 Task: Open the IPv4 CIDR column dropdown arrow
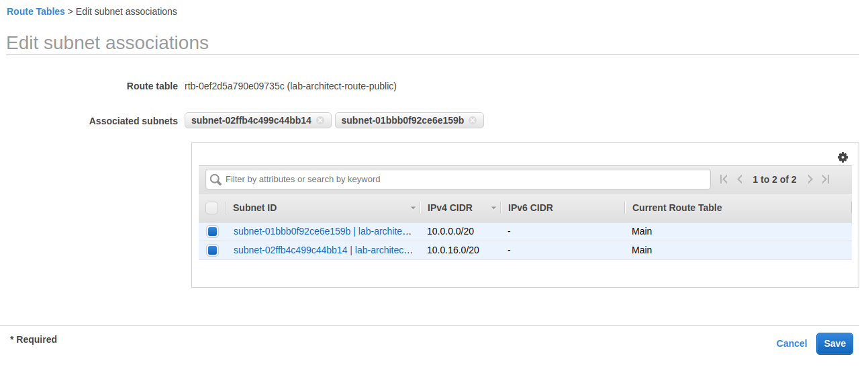coord(493,208)
